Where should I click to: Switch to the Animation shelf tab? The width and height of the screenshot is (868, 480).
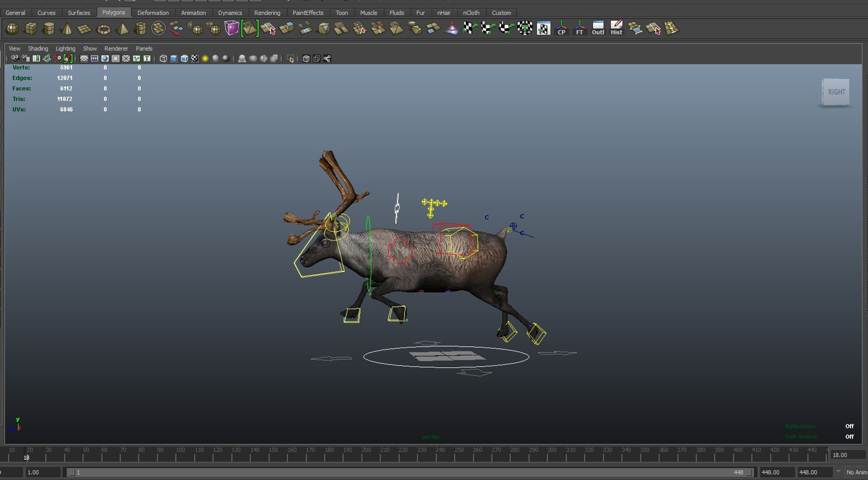point(193,13)
